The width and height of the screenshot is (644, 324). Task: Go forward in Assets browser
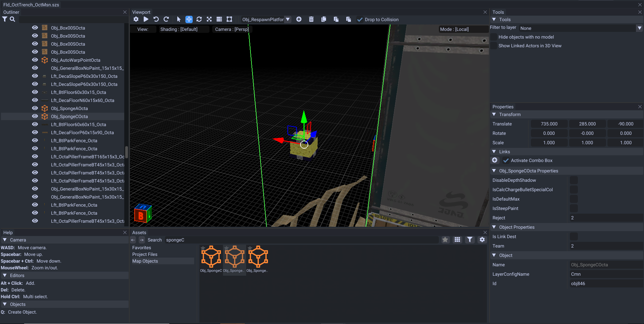142,240
